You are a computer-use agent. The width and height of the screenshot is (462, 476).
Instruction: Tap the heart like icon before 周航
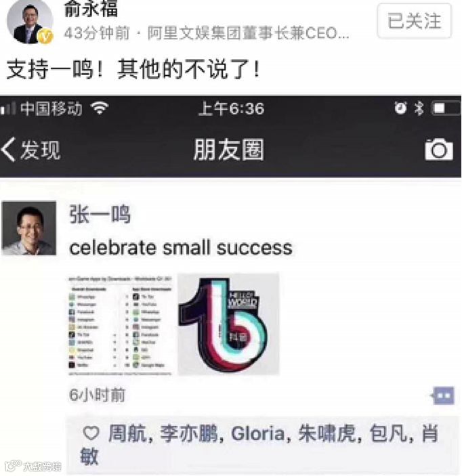[91, 433]
